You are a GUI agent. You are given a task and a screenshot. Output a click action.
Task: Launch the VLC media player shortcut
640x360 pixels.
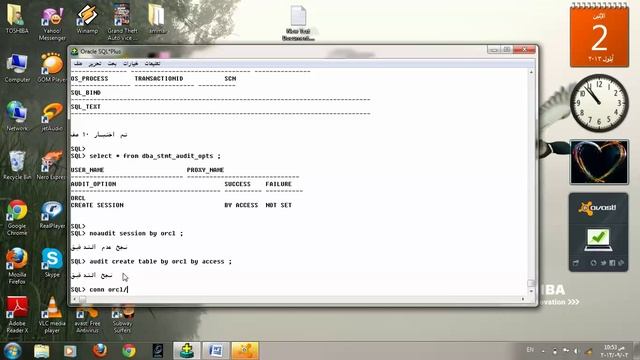(52, 315)
